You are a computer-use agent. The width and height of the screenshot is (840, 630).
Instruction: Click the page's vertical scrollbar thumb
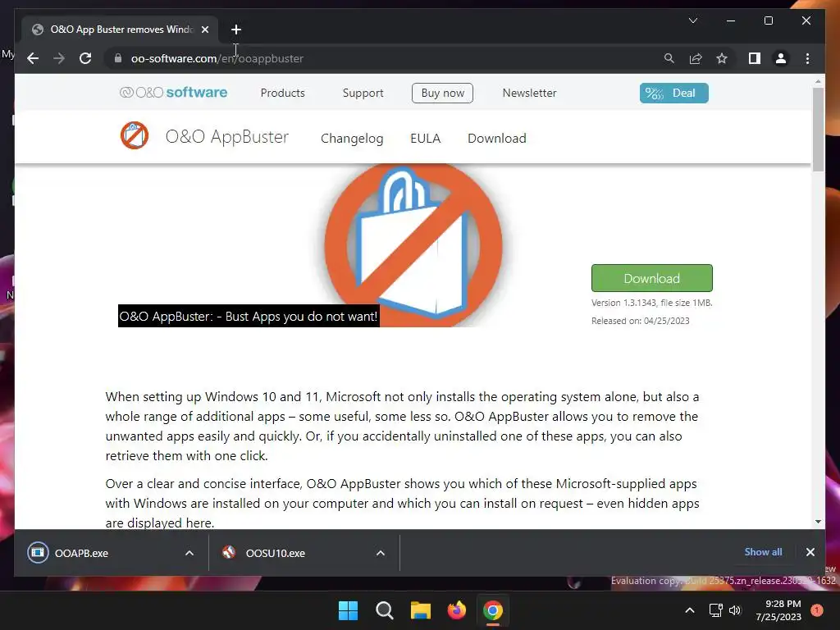pyautogui.click(x=818, y=130)
